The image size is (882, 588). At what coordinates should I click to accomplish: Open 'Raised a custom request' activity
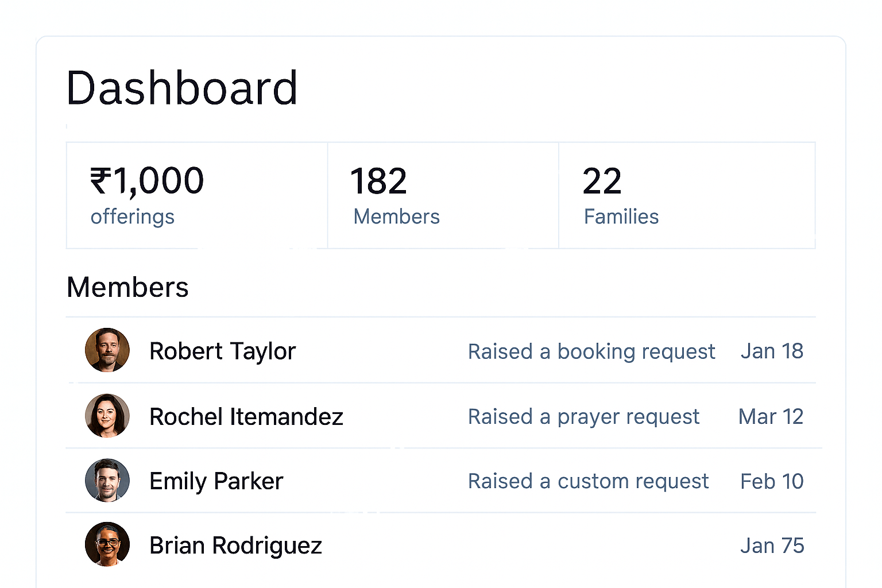(588, 481)
